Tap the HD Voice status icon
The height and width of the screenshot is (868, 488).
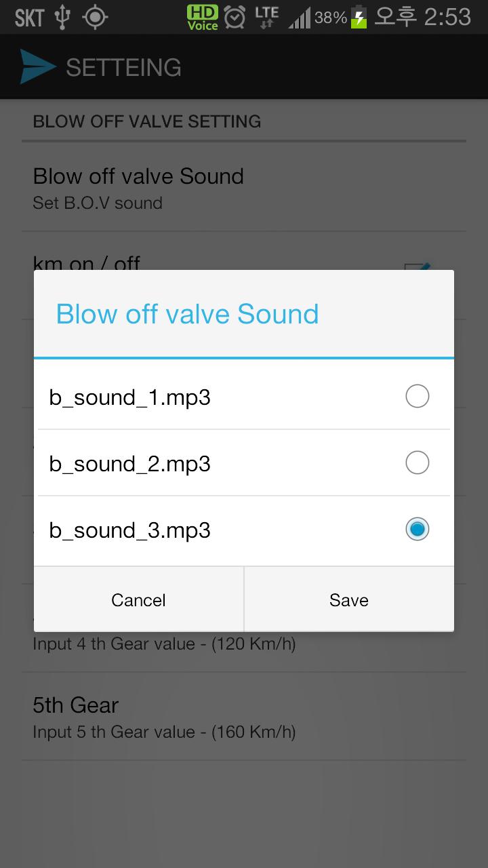click(x=203, y=17)
